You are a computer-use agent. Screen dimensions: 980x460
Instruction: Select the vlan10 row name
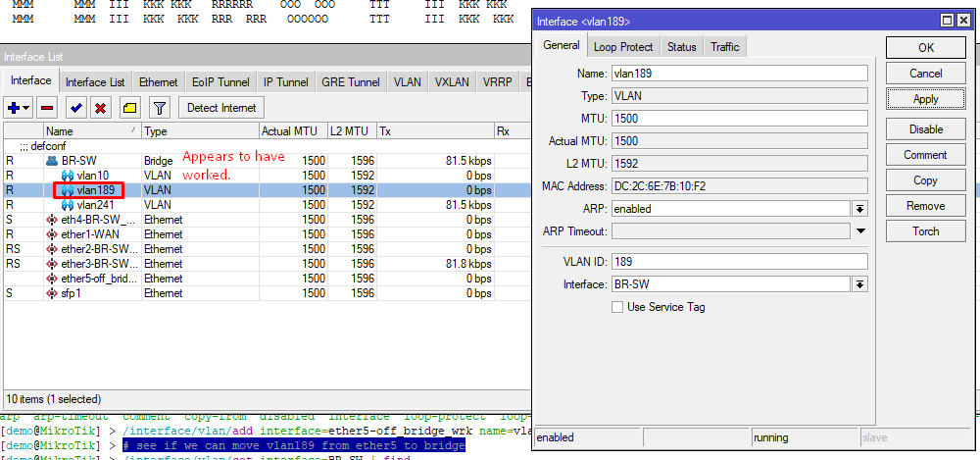[x=93, y=176]
